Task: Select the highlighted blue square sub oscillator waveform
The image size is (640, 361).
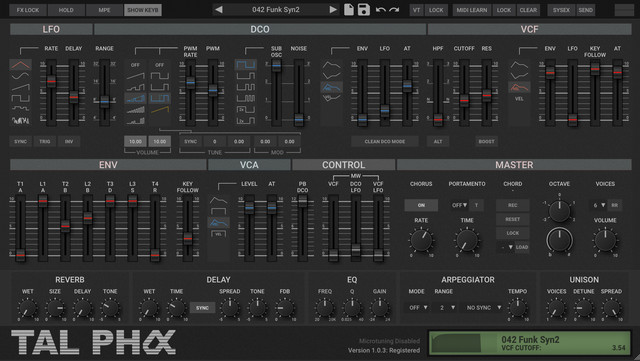Action: 246,65
